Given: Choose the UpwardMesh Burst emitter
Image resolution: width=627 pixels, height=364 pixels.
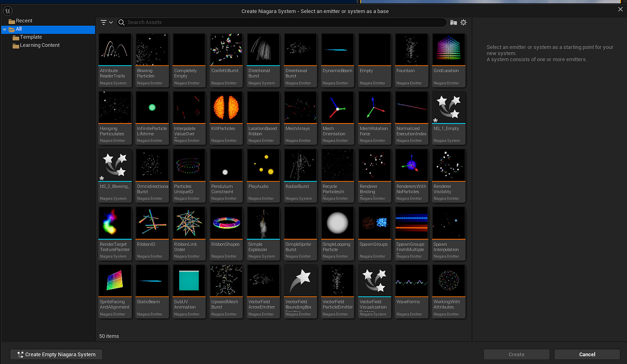Looking at the screenshot, I should point(226,291).
